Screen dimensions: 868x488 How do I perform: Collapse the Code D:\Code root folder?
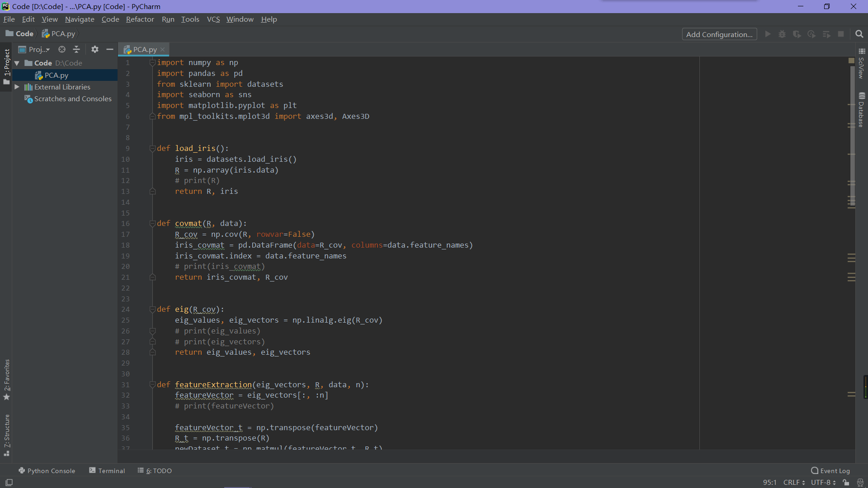[x=17, y=63]
